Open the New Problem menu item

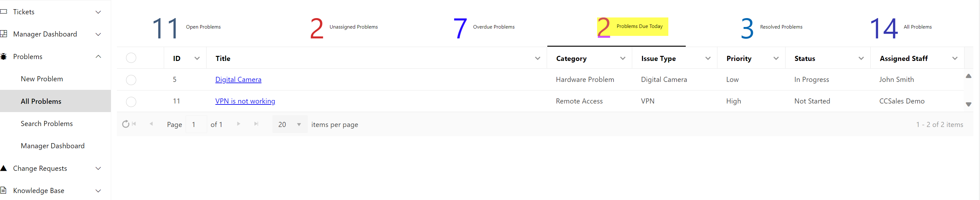(42, 79)
